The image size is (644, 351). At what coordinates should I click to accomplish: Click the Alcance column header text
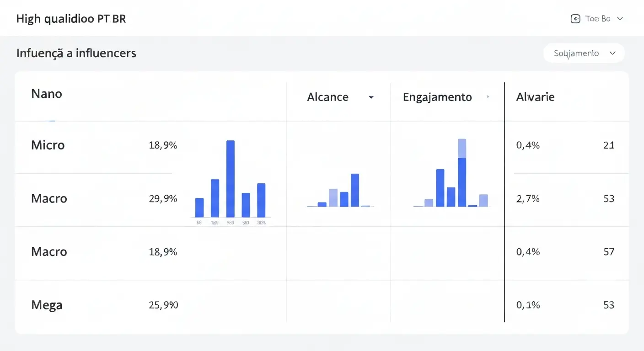(327, 97)
